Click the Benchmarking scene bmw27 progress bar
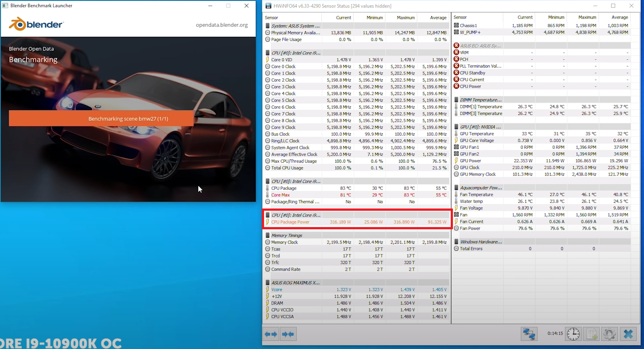Viewport: 644px width, 349px height. pyautogui.click(x=101, y=118)
